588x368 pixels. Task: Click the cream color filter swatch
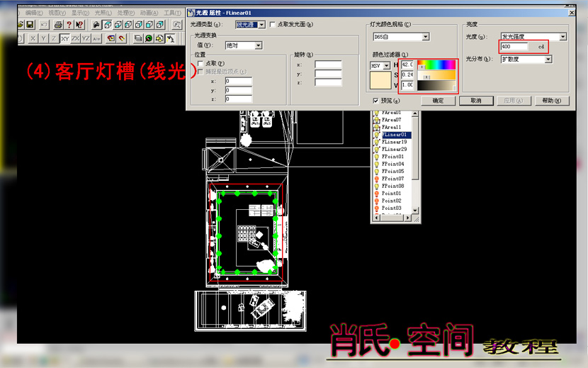click(380, 80)
